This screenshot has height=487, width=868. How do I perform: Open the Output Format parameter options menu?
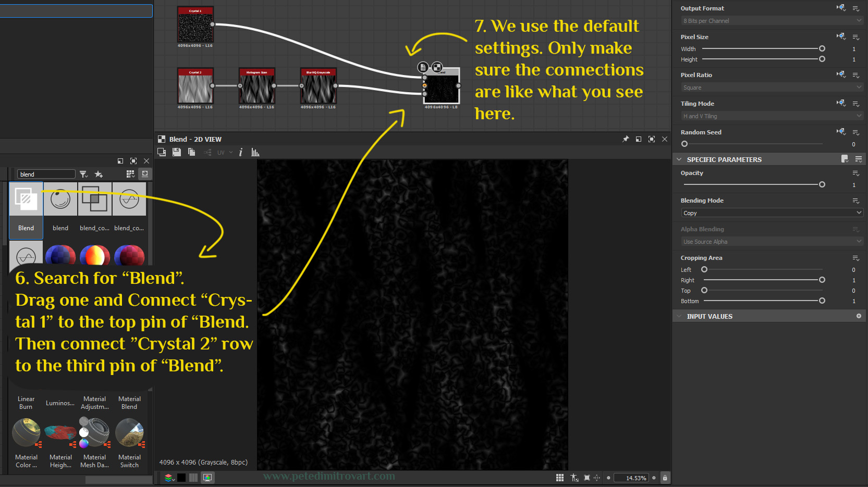[855, 8]
